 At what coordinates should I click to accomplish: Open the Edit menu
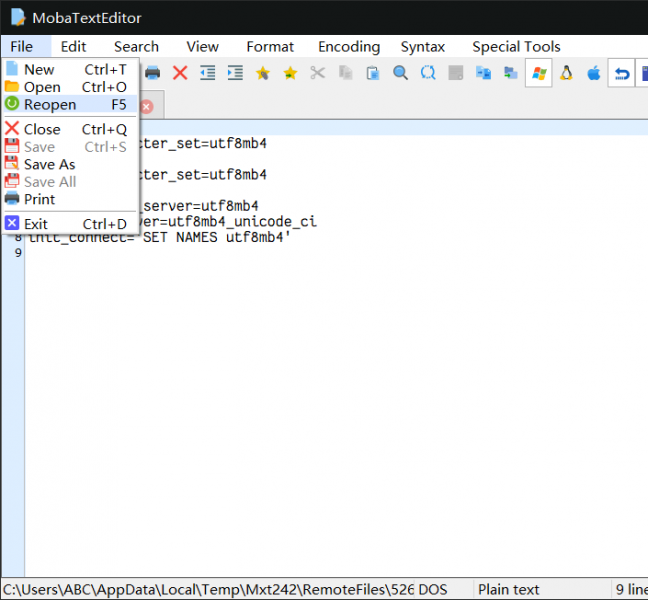coord(73,47)
